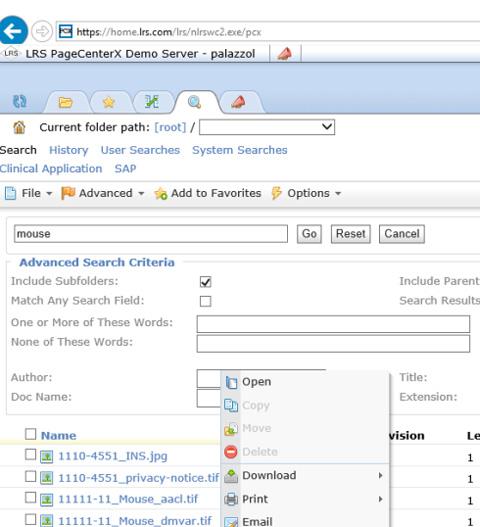Click the Go button
This screenshot has height=527, width=480.
pyautogui.click(x=309, y=234)
